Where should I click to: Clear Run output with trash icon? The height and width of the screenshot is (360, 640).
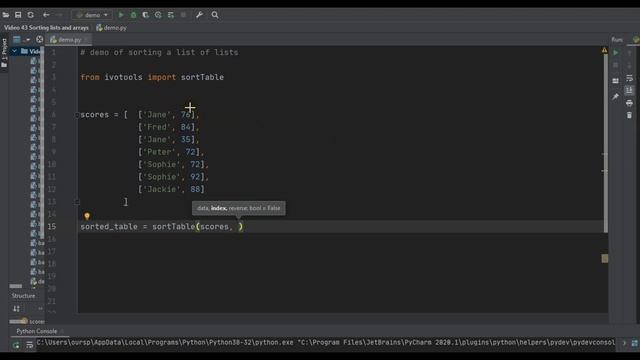pos(629,116)
